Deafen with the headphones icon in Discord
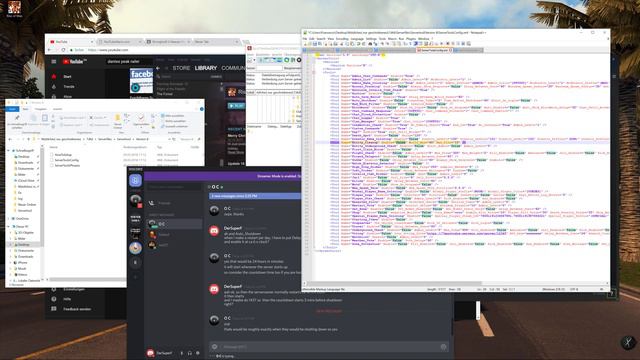This screenshot has width=640, height=360. tap(190, 353)
